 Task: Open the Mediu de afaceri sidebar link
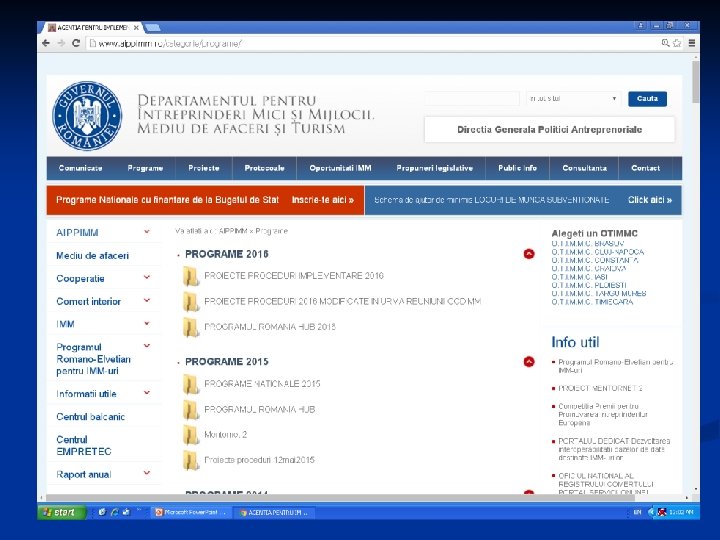[x=92, y=256]
